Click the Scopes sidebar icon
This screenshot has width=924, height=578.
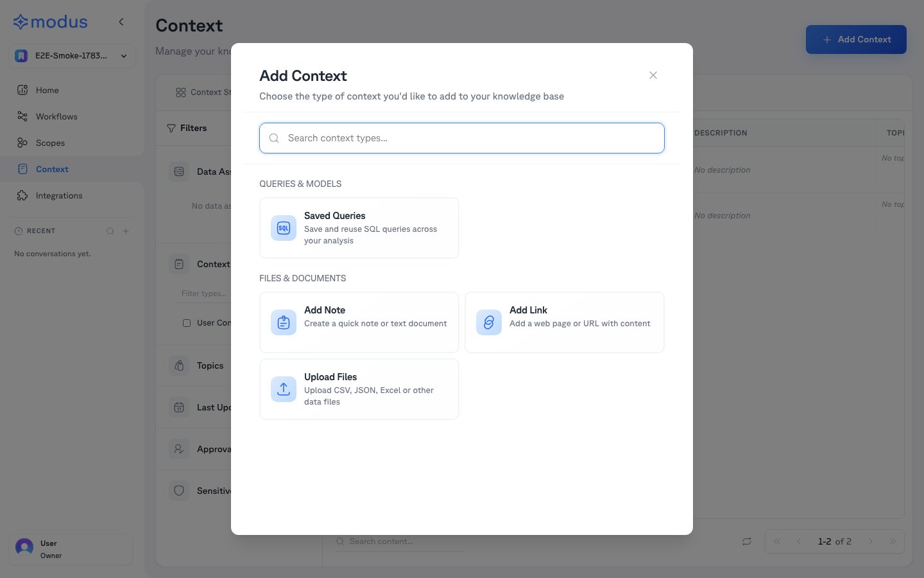(x=22, y=143)
